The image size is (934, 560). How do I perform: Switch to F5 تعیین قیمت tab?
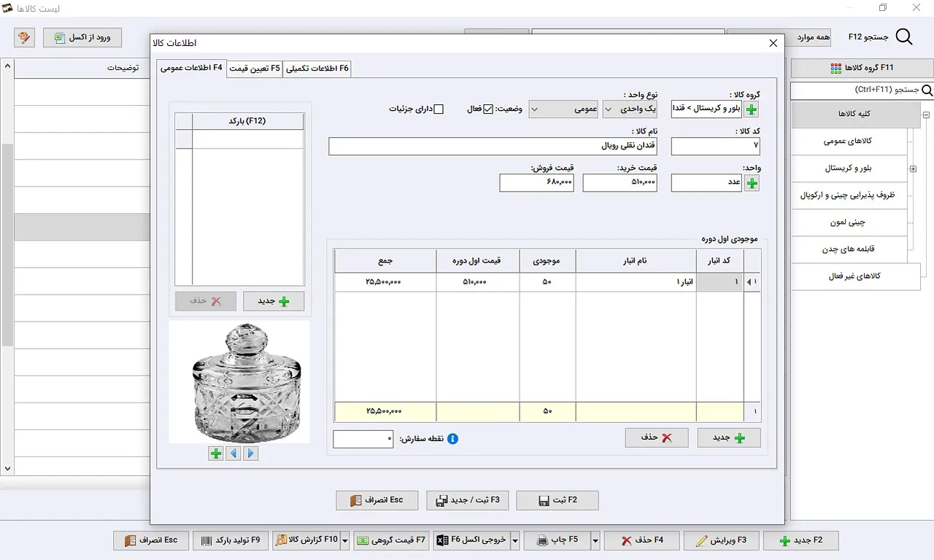(x=254, y=69)
